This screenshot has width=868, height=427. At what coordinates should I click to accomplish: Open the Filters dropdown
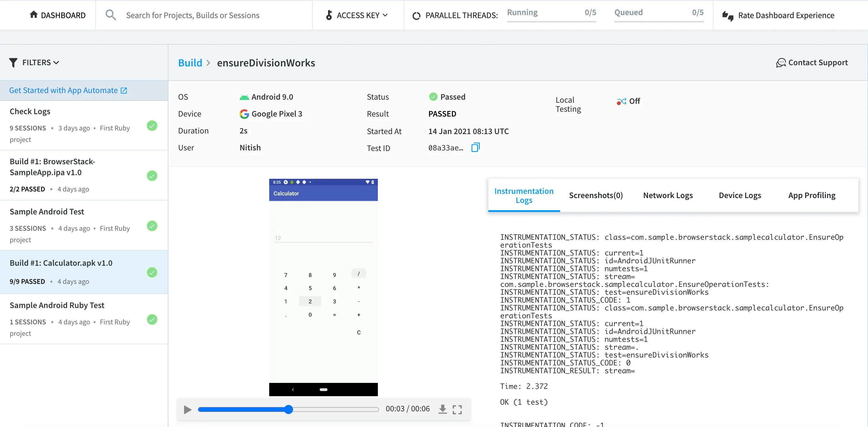point(40,63)
